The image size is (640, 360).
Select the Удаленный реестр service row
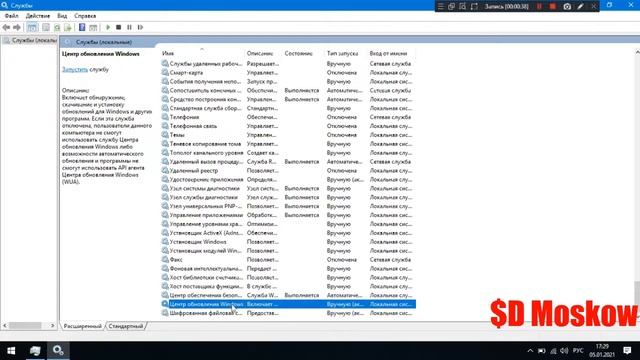click(x=288, y=171)
